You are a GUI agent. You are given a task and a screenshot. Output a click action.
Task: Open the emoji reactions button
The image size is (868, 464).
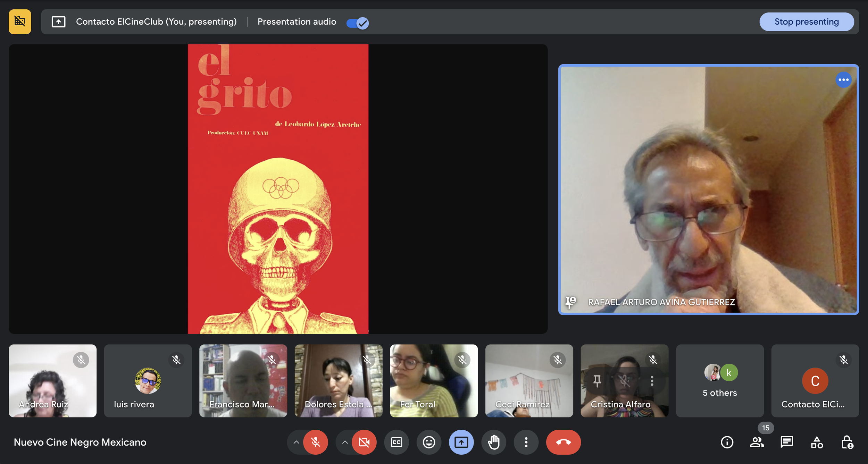coord(429,442)
